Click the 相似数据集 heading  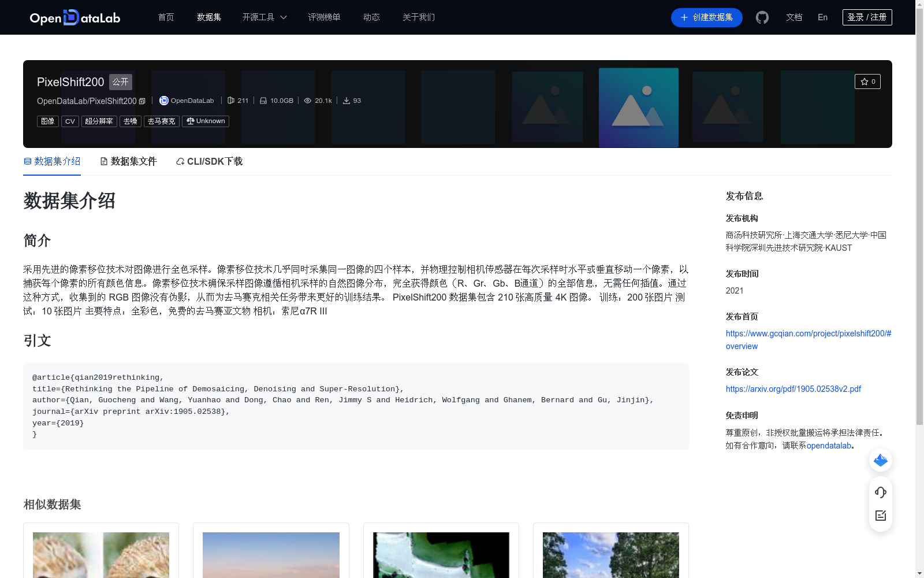pos(52,505)
